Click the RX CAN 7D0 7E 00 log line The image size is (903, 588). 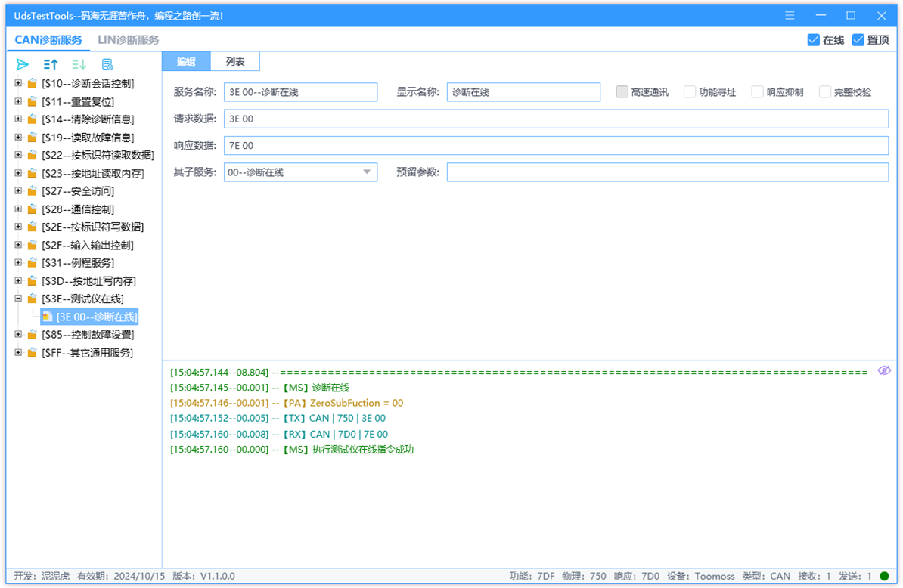point(279,434)
